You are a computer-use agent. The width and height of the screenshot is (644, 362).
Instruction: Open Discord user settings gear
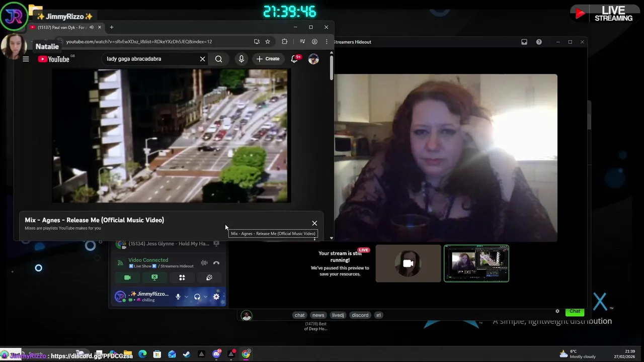pos(216,297)
